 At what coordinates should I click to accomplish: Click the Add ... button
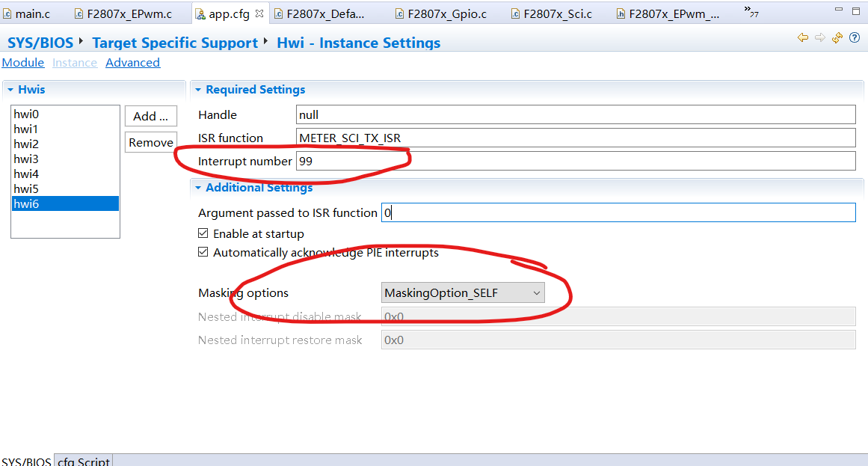pos(150,117)
